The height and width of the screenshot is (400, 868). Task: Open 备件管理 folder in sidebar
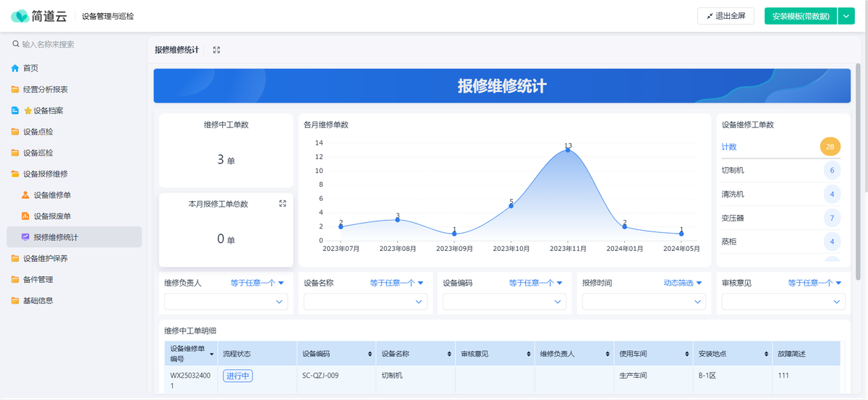click(38, 279)
